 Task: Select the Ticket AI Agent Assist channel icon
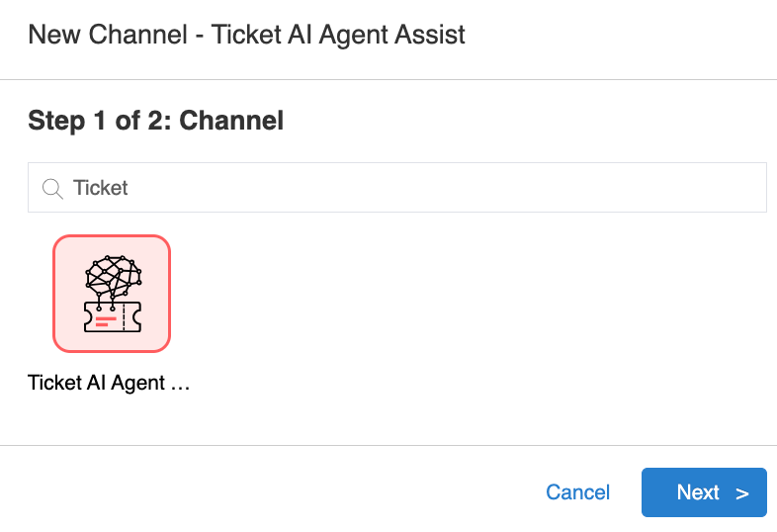click(x=112, y=294)
